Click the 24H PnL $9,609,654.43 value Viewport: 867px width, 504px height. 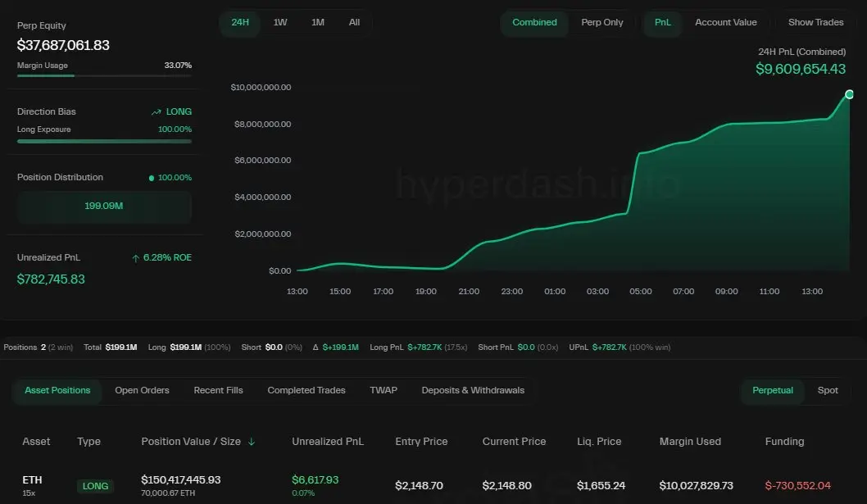coord(800,69)
